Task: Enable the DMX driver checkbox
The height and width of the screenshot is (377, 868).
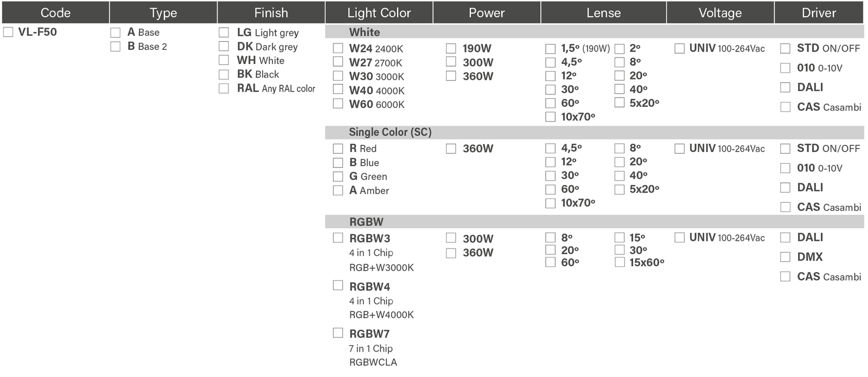Action: click(x=785, y=257)
